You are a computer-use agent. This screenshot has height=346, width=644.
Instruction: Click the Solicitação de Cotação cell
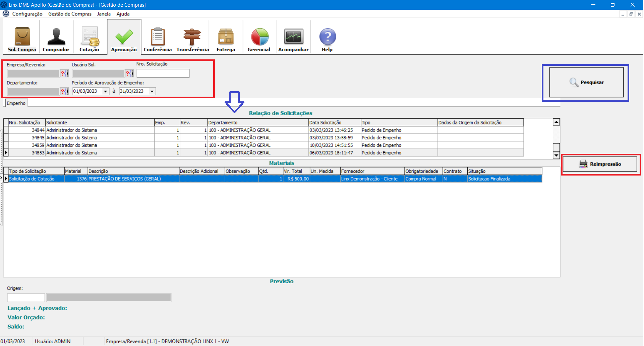36,179
